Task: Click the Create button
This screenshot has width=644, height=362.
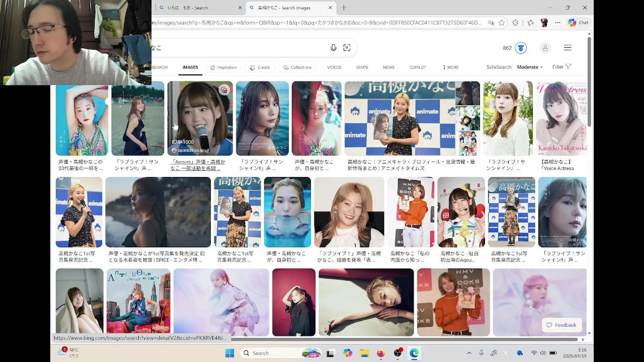Action: click(x=260, y=67)
